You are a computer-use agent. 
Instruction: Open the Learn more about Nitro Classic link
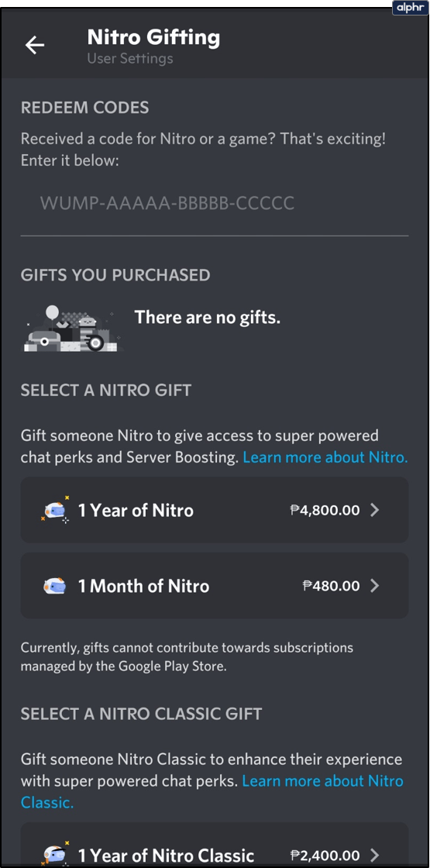212,791
